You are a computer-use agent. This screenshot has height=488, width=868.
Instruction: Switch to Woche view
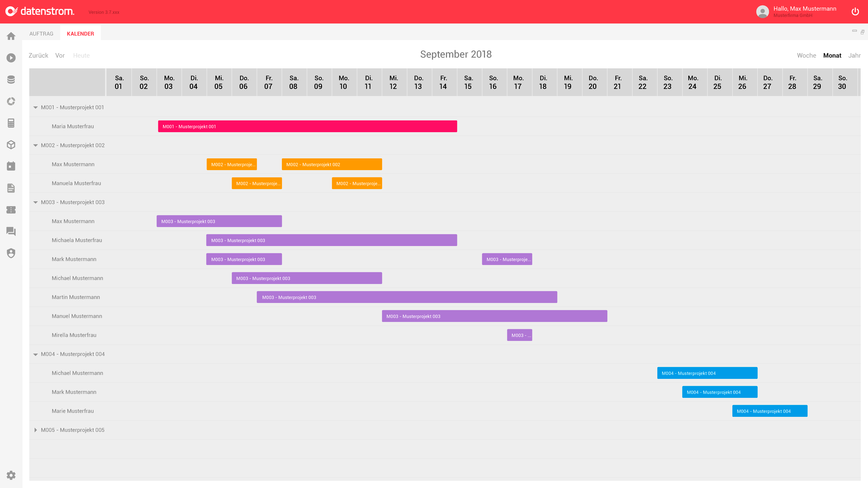(x=806, y=56)
